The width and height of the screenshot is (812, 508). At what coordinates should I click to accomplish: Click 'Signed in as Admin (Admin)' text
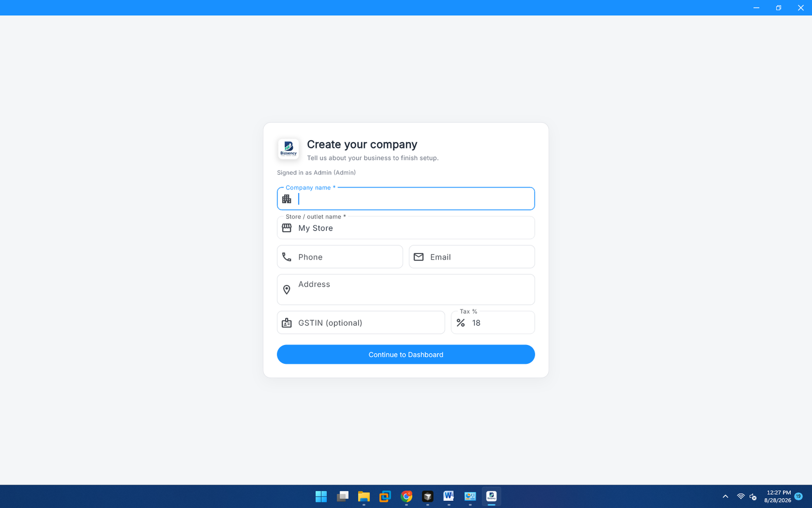pyautogui.click(x=316, y=173)
